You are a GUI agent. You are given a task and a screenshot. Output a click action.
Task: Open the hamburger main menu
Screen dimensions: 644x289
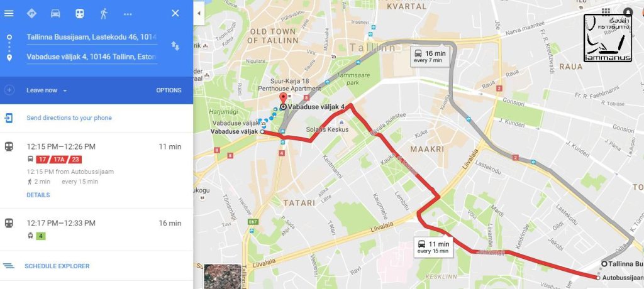[9, 13]
